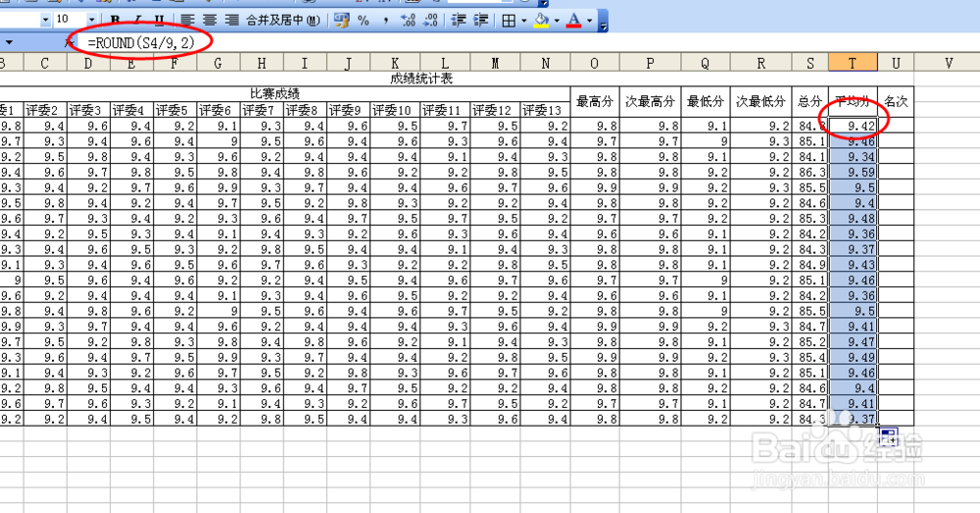Apply the red font color

573,21
